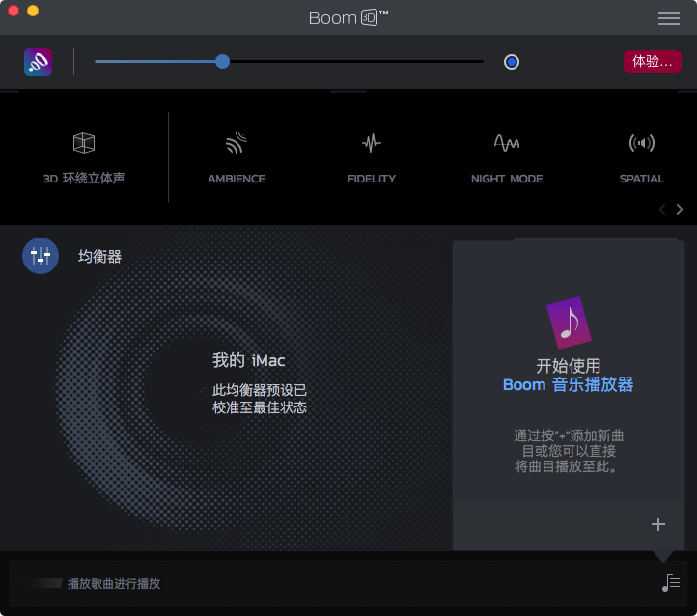Screen dimensions: 697x616
Task: Open the hamburger menu
Action: 669,18
